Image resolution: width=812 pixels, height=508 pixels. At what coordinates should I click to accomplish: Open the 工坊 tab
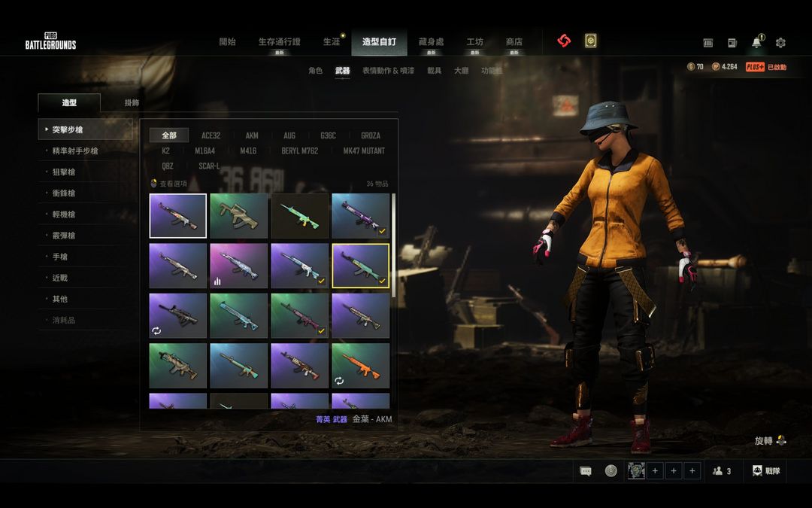pos(474,41)
